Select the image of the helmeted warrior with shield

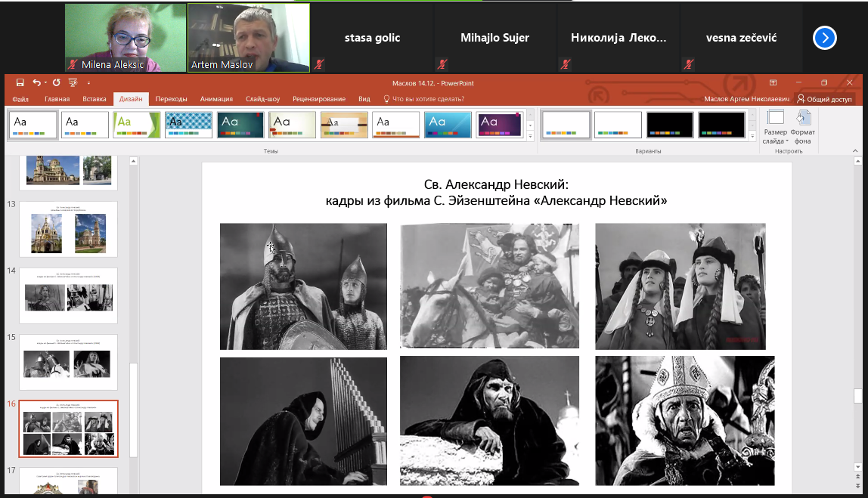(303, 286)
